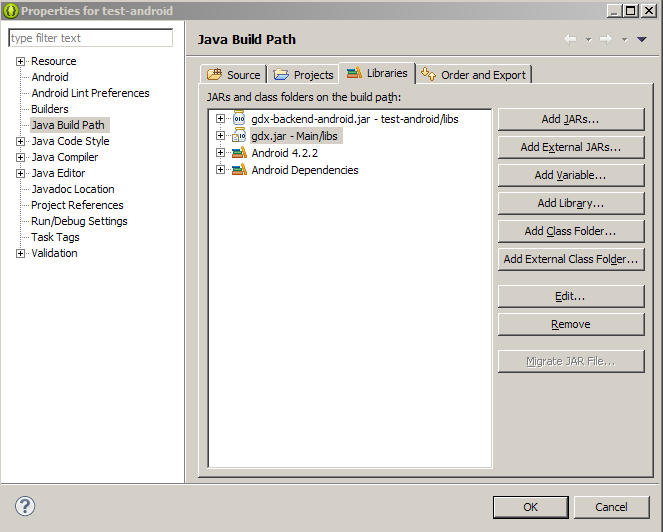Expand the Android 4.2.2 library node

click(220, 152)
